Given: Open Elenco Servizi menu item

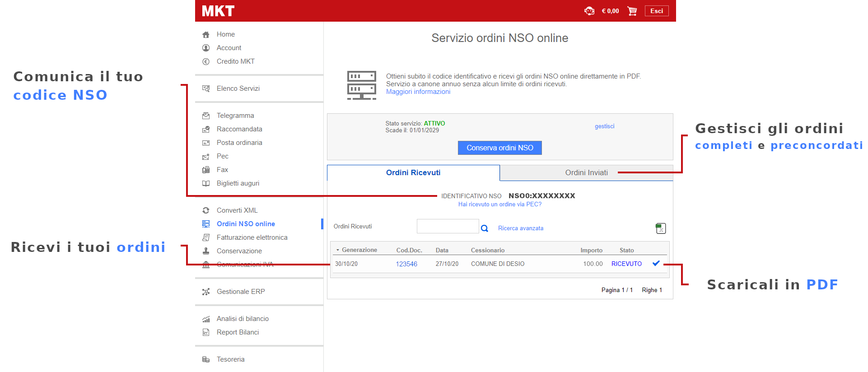Looking at the screenshot, I should point(238,88).
